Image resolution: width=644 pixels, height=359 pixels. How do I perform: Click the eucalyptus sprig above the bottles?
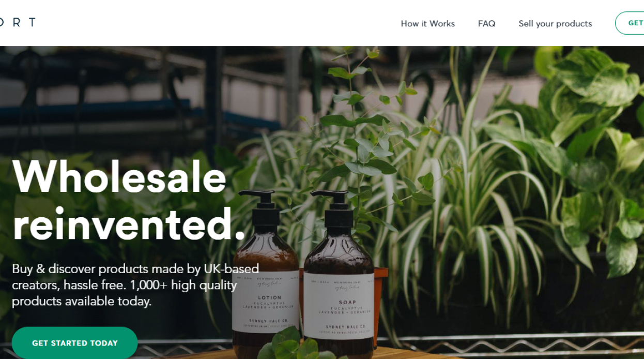[x=372, y=124]
